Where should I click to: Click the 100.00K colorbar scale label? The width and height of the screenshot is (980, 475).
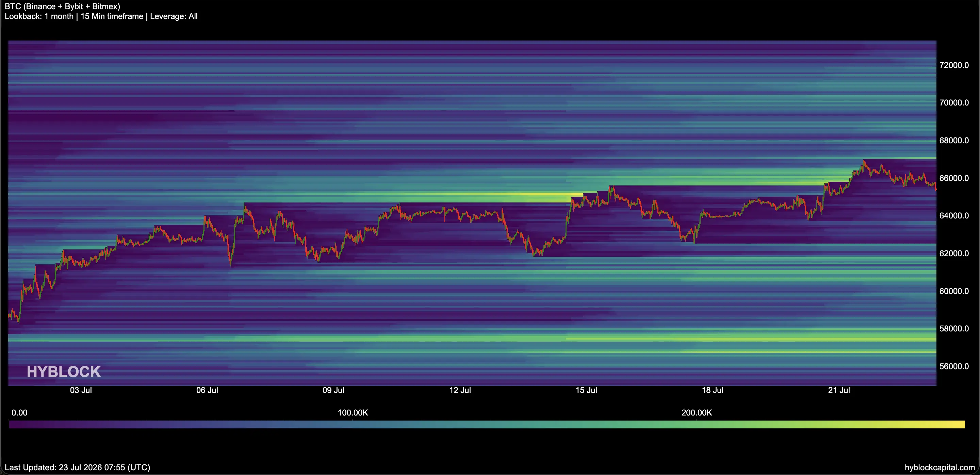pos(353,413)
